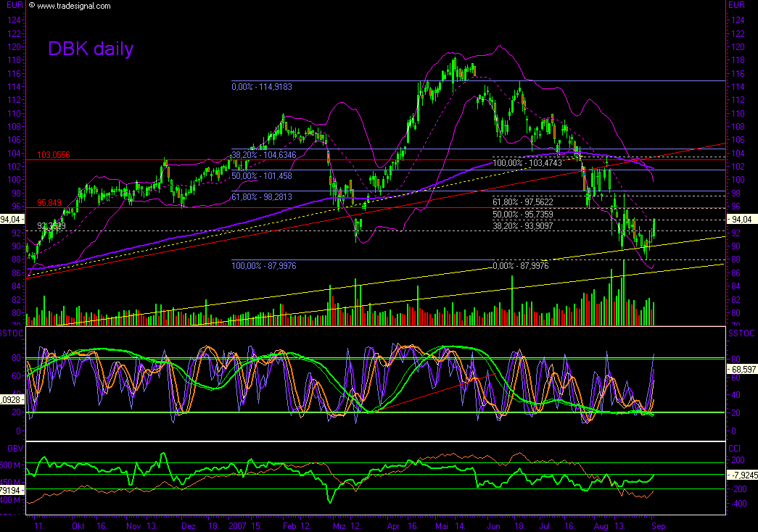The width and height of the screenshot is (758, 532).
Task: Click Sep on the date axis
Action: pos(659,527)
